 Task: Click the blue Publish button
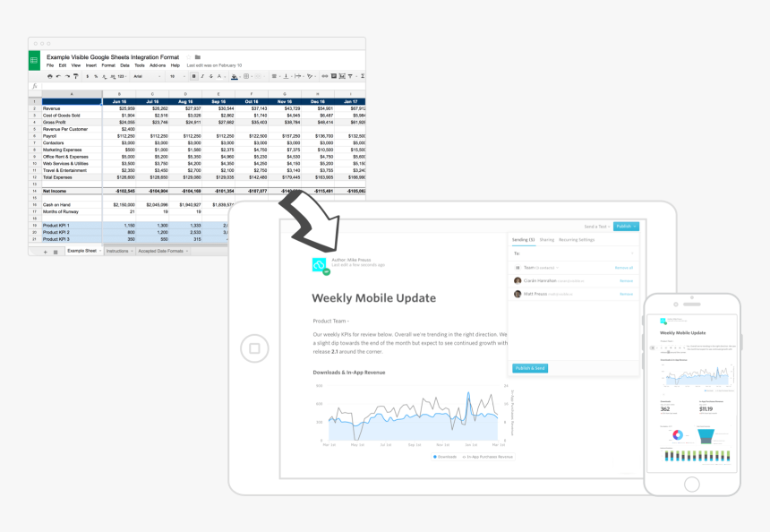(626, 227)
